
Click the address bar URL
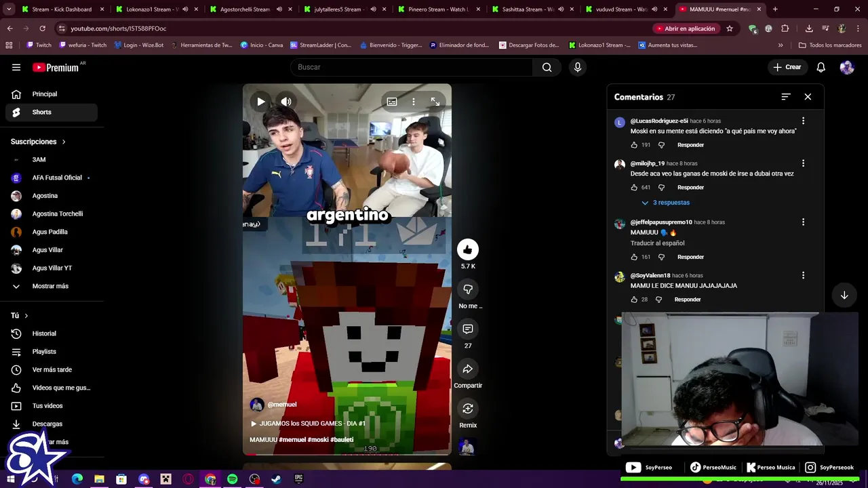119,28
